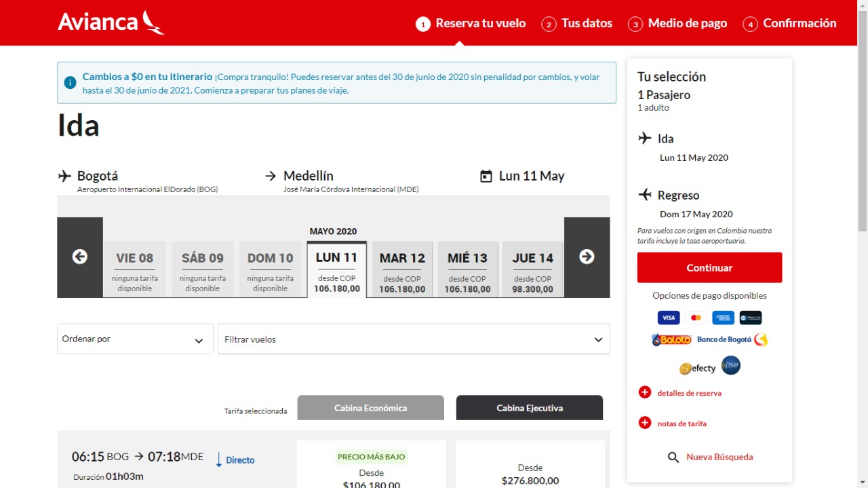
Task: Click the departure plane icon by Bogotá
Action: [x=64, y=176]
